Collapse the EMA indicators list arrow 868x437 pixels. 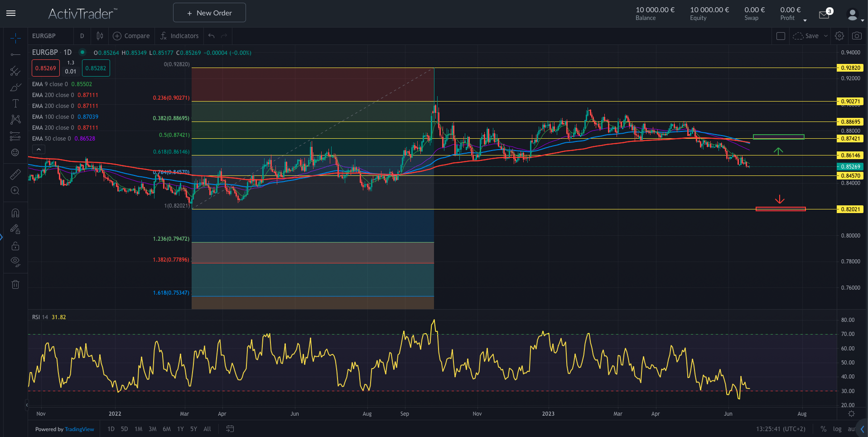pyautogui.click(x=39, y=149)
